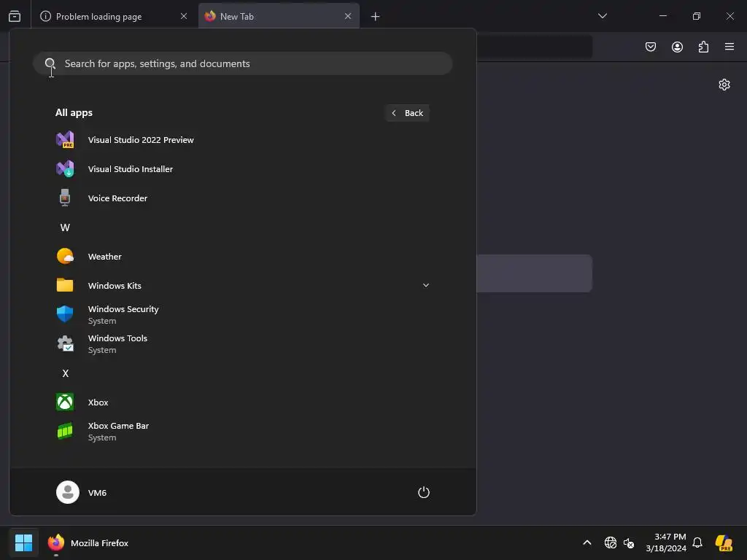Click the VM6 username label
The height and width of the screenshot is (560, 747).
[97, 493]
